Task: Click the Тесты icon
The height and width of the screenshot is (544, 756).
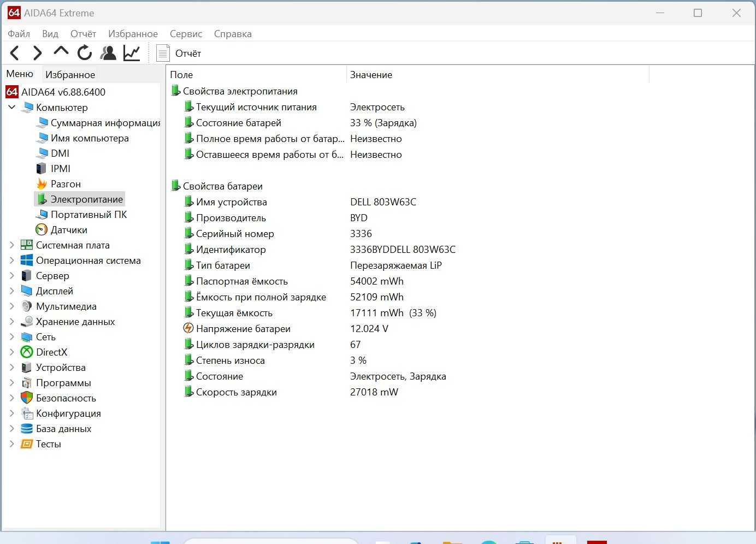Action: [x=27, y=444]
